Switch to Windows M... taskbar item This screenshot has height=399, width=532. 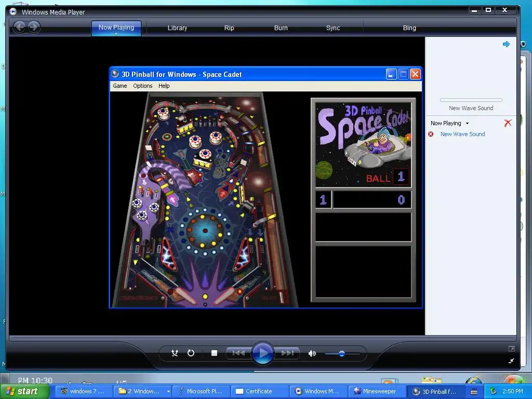318,391
